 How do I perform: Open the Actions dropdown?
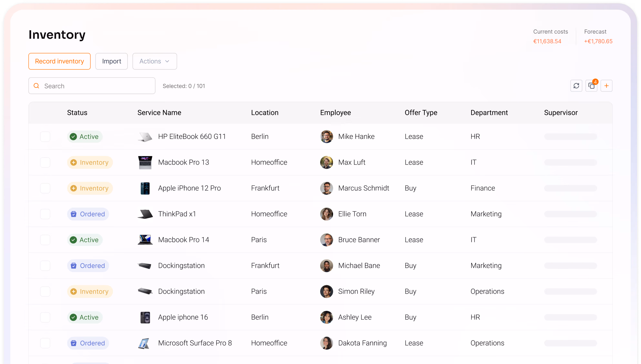click(x=154, y=61)
